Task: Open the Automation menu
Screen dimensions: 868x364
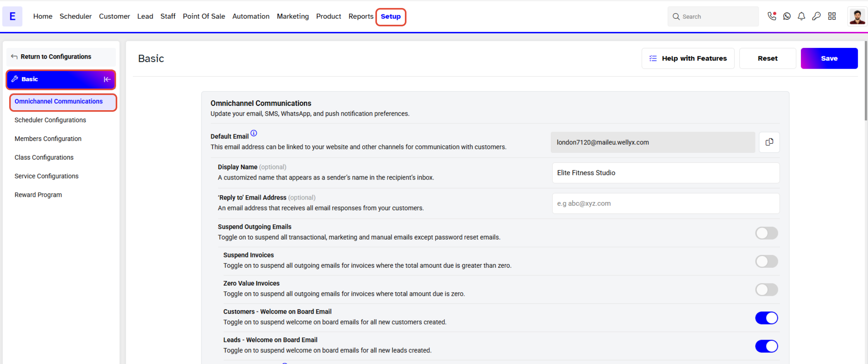Action: click(x=251, y=16)
